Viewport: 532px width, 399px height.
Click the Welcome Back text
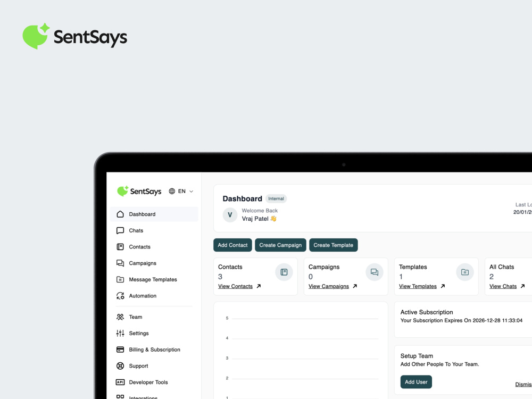260,210
